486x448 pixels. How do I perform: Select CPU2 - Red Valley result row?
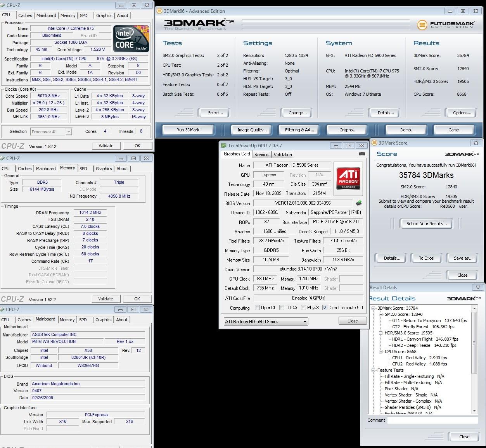[x=419, y=364]
